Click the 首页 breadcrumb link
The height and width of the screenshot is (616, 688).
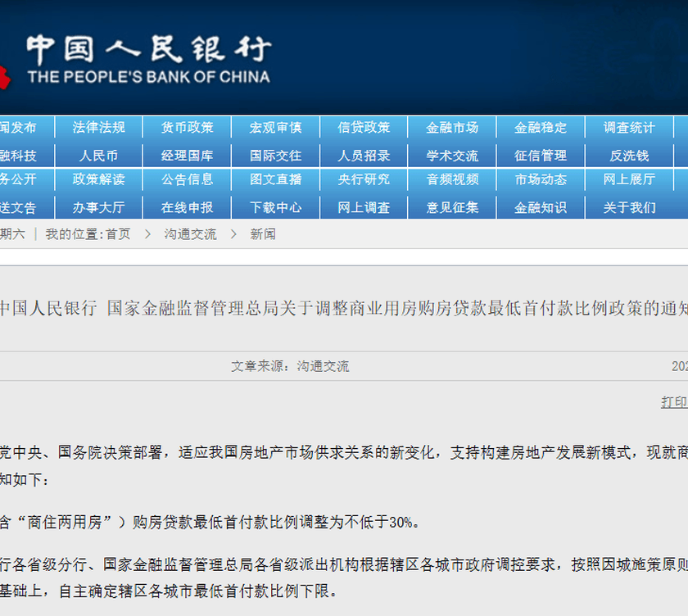pos(118,234)
